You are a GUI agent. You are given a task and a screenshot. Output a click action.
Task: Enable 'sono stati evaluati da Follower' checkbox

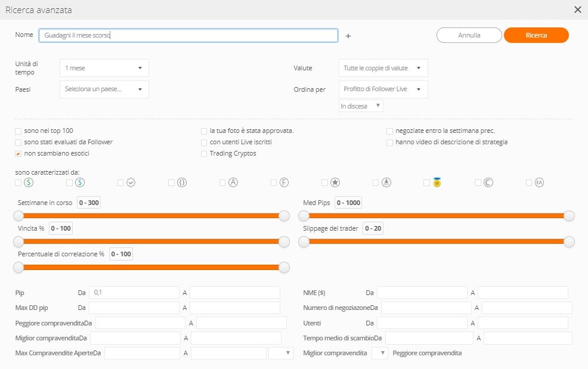(x=18, y=142)
